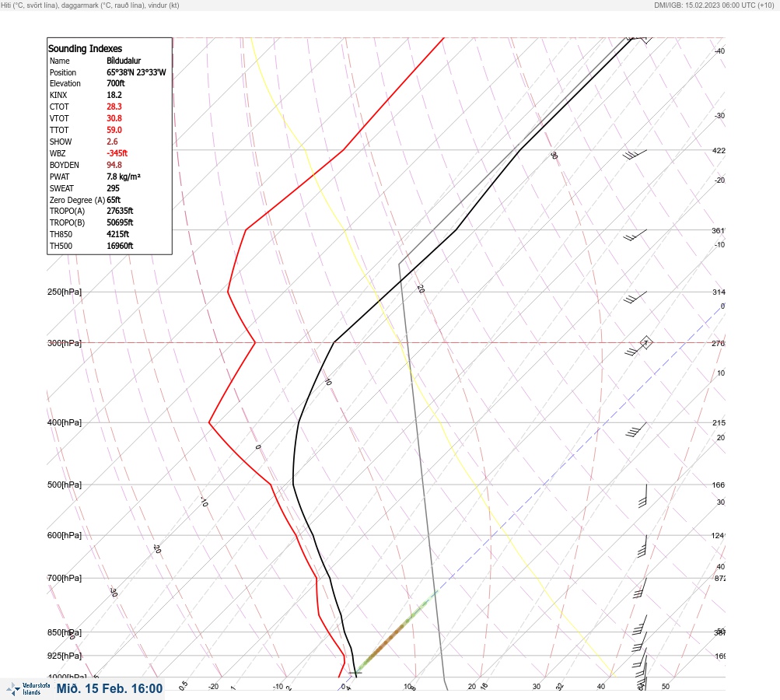This screenshot has width=780, height=700.
Task: Click the 'Mið. 15 Feb. 16:00' date label
Action: tap(110, 688)
